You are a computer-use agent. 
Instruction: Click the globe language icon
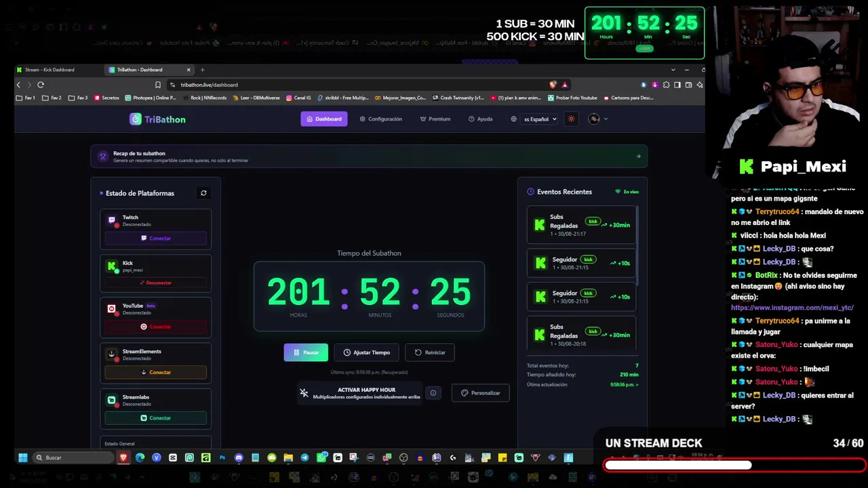pos(513,119)
